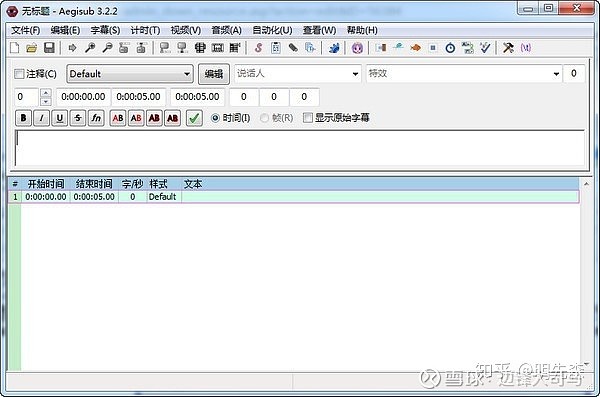Toggle bold with the B button

(23, 118)
